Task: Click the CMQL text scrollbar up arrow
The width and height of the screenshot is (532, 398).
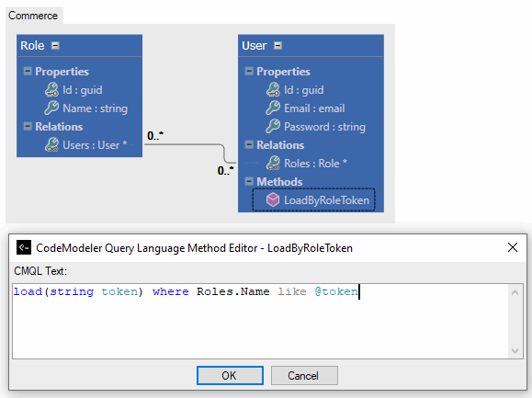Action: pos(515,292)
